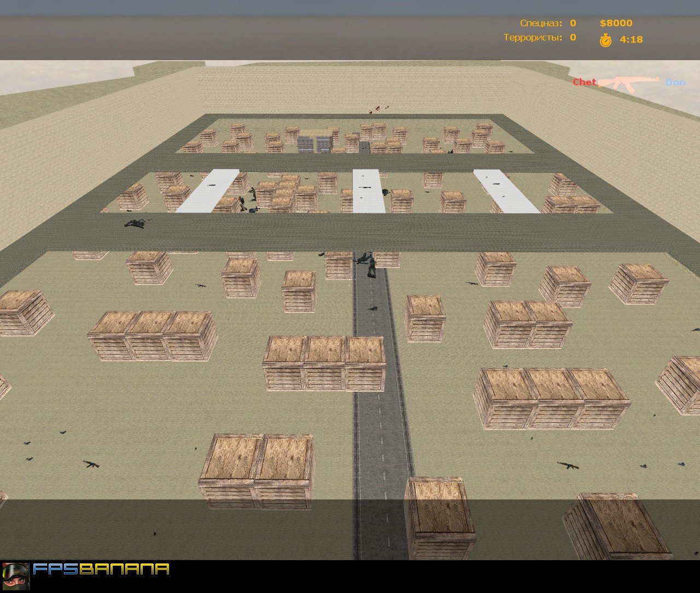
Task: Click the blood splatter on the far wall
Action: pos(378,109)
